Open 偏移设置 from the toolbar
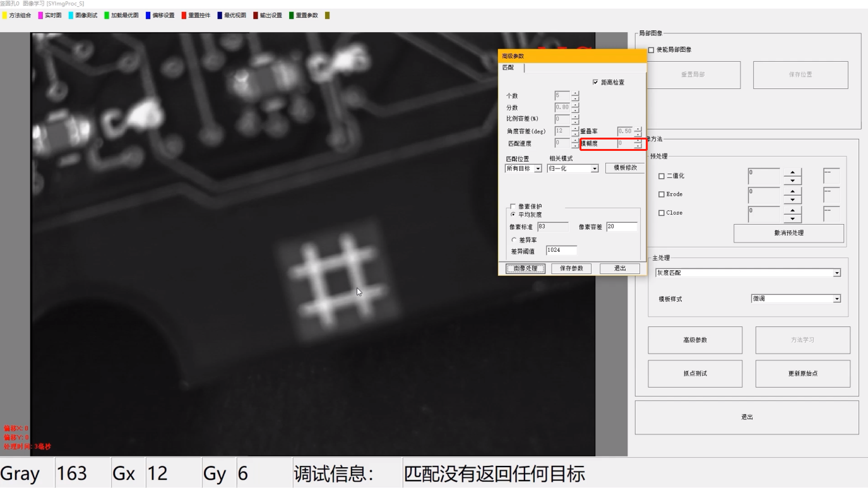This screenshot has height=488, width=868. click(163, 15)
